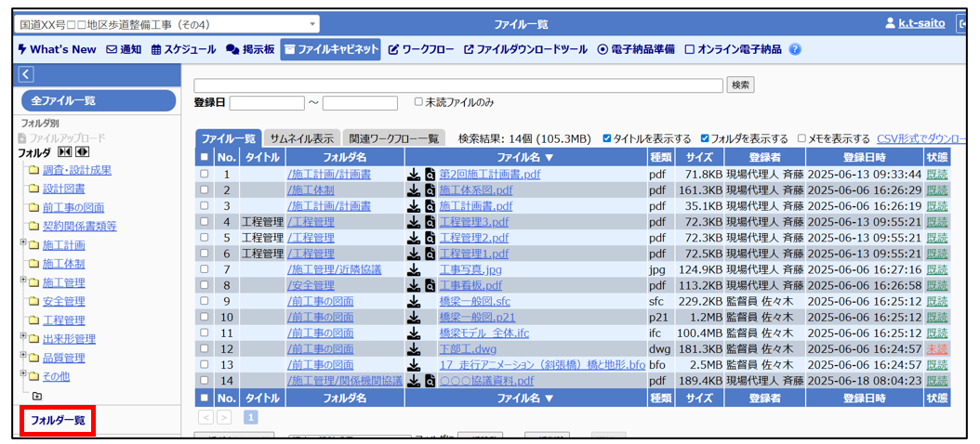Preview 施工体系図.pdf using its magnifier document icon
The width and height of the screenshot is (980, 444).
coord(430,189)
